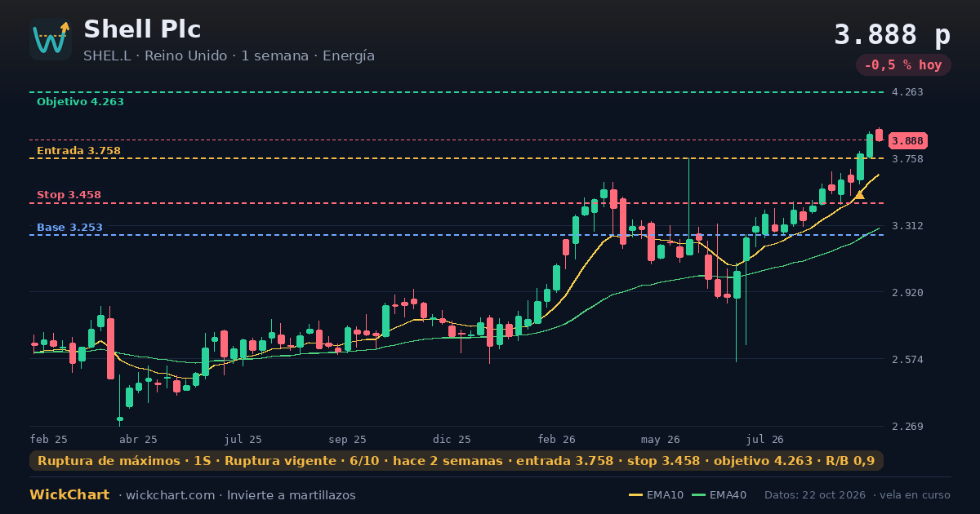Click the 2.269 axis value
The height and width of the screenshot is (514, 980).
(907, 427)
